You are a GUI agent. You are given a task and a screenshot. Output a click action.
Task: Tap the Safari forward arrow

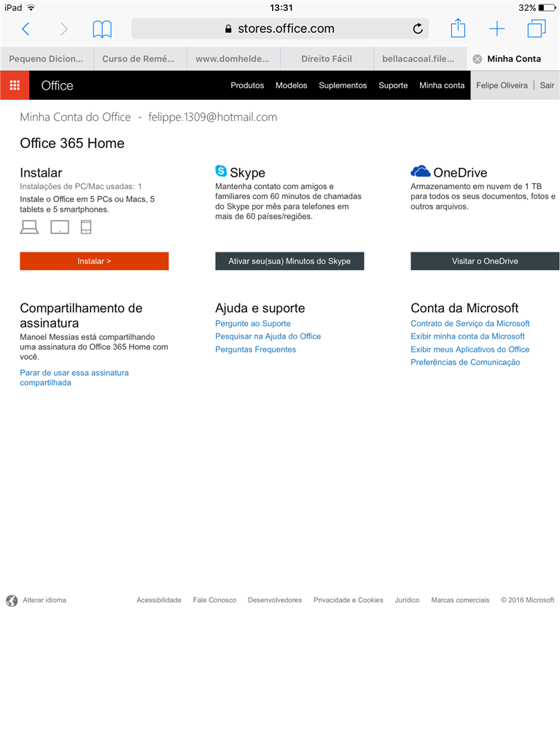[64, 29]
